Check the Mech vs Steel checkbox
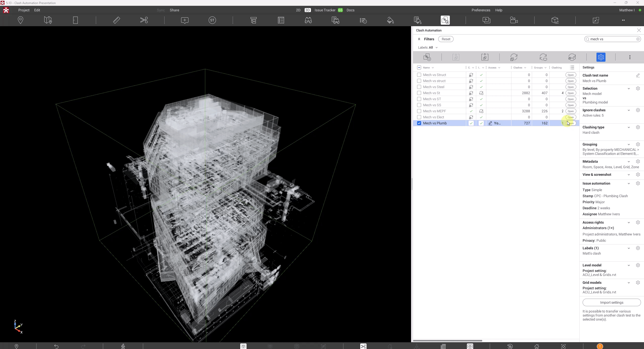The height and width of the screenshot is (349, 644). point(419,87)
